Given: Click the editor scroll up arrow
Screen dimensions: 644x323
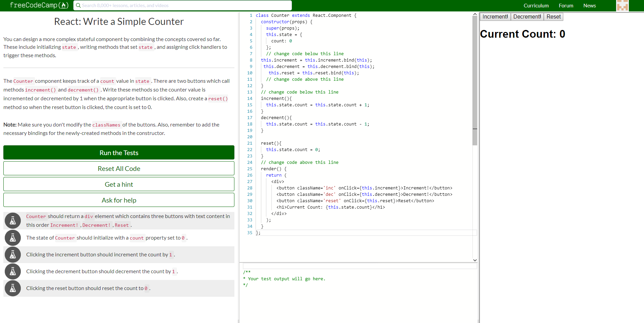Looking at the screenshot, I should click(x=475, y=14).
